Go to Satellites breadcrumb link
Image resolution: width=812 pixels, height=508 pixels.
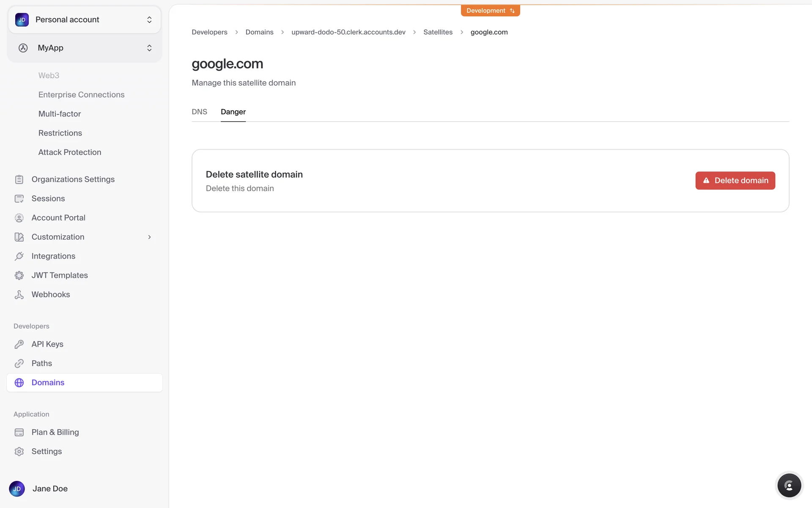point(438,32)
